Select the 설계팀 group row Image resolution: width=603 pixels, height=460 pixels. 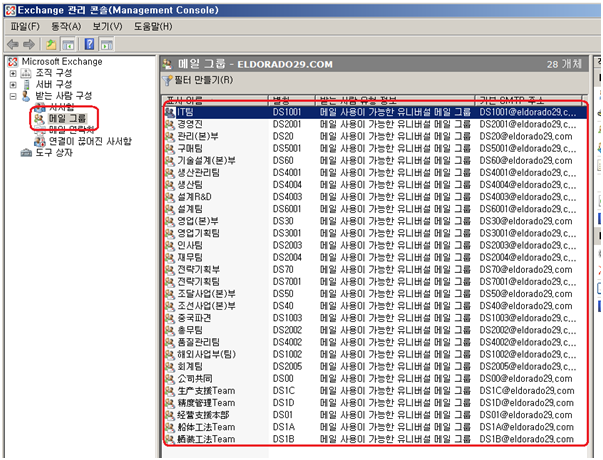pyautogui.click(x=375, y=209)
